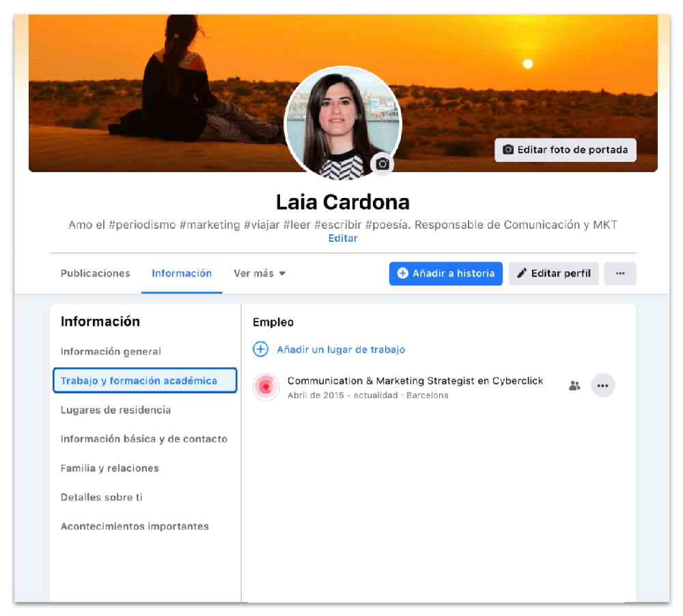
Task: Click the plus circle add workplace icon
Action: point(260,349)
